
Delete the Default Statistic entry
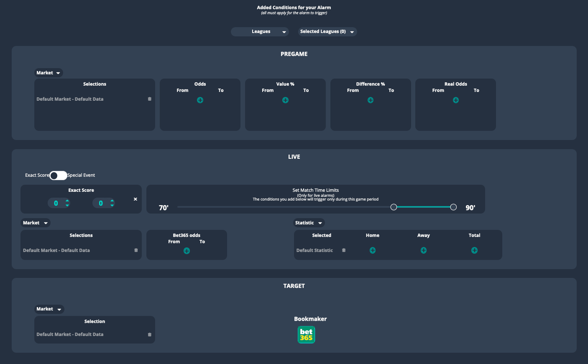[x=343, y=250]
